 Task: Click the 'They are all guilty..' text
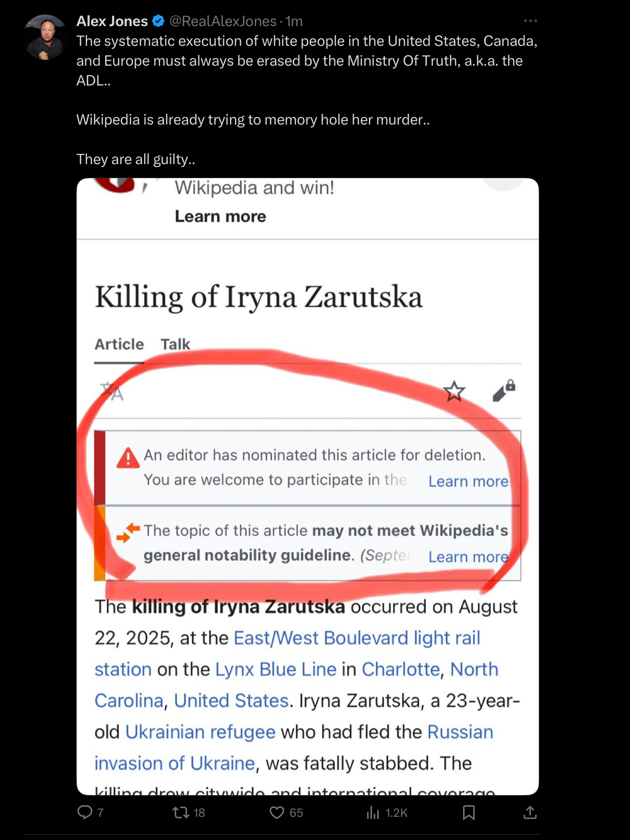click(136, 159)
